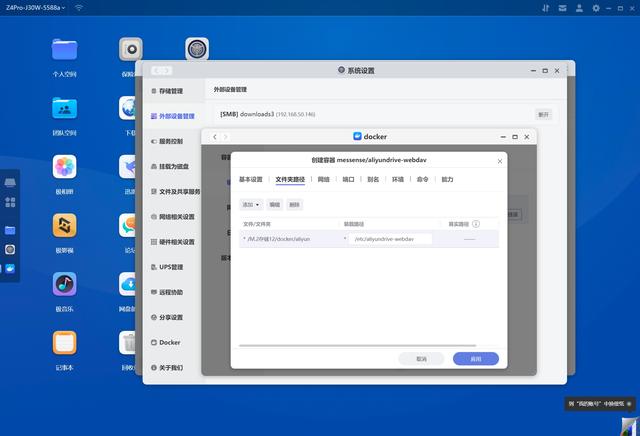Screen dimensions: 640x436
Task: Open 服务控制 in settings sidebar
Action: point(167,141)
